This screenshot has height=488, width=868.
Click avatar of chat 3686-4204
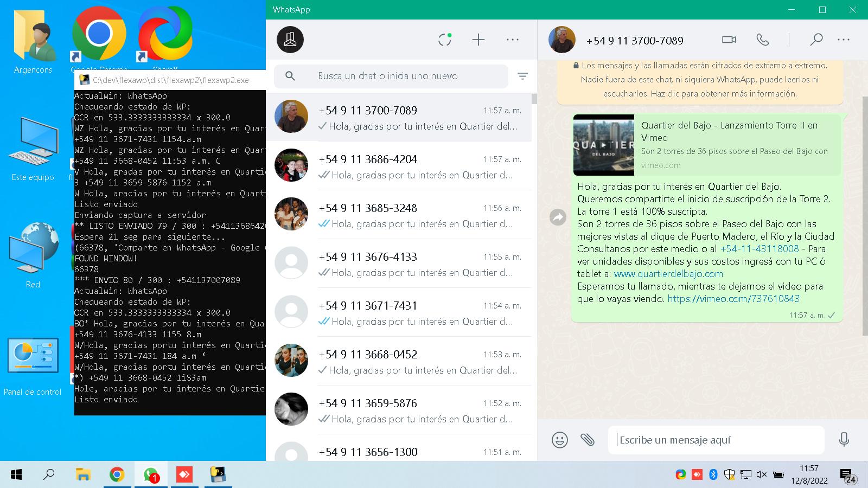point(291,165)
